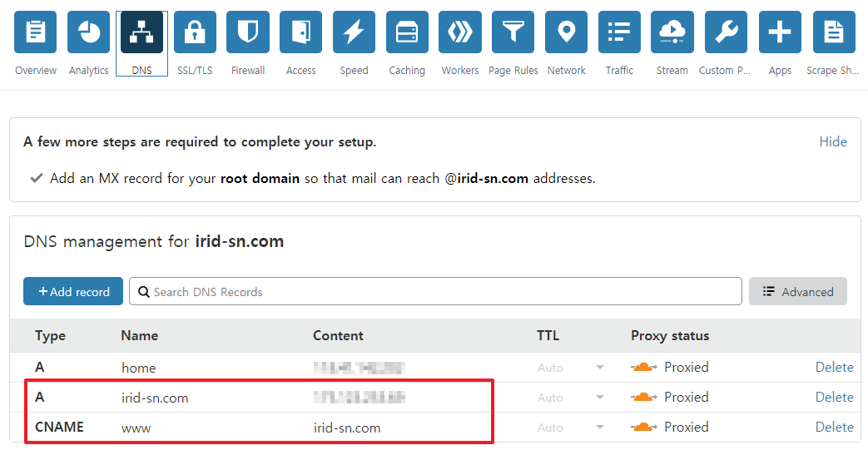Delete the home A record
Viewport: 868px width, 450px height.
coord(834,367)
